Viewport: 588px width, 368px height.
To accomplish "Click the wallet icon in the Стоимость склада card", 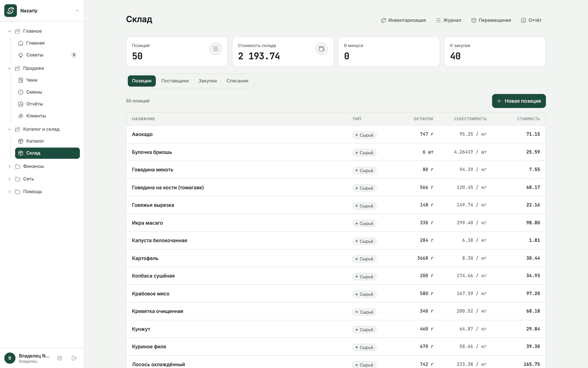I will point(321,49).
